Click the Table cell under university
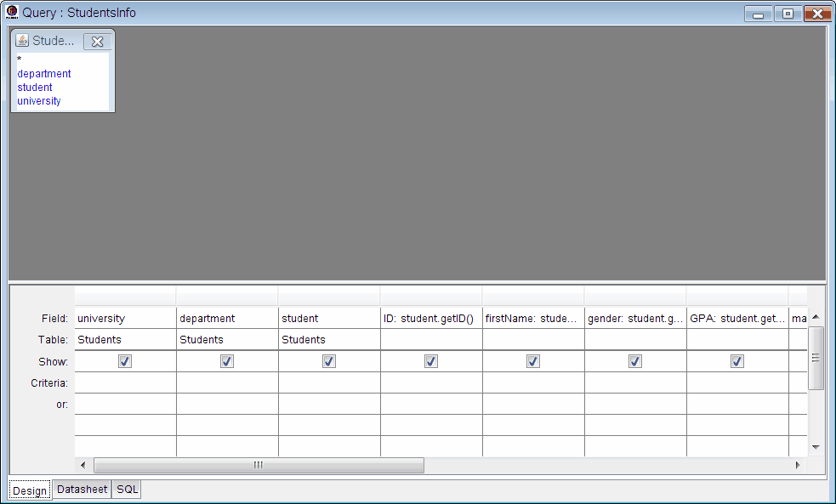 (x=125, y=339)
